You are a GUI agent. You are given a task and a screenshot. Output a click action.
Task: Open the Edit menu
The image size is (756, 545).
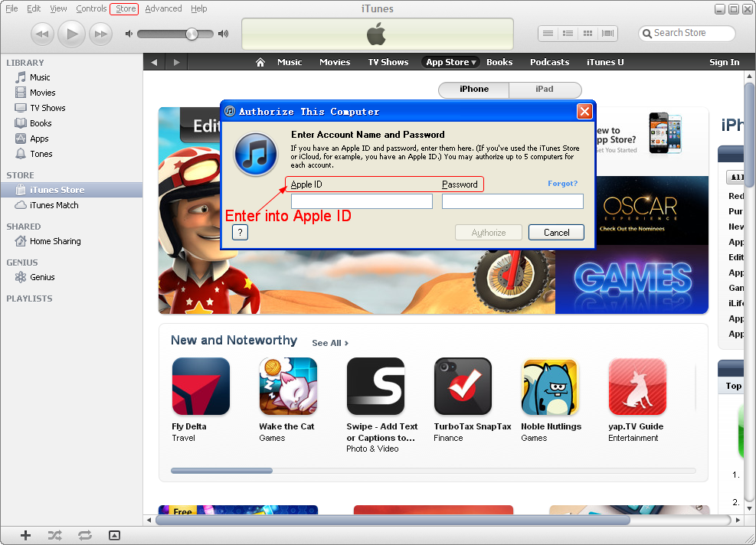[34, 8]
